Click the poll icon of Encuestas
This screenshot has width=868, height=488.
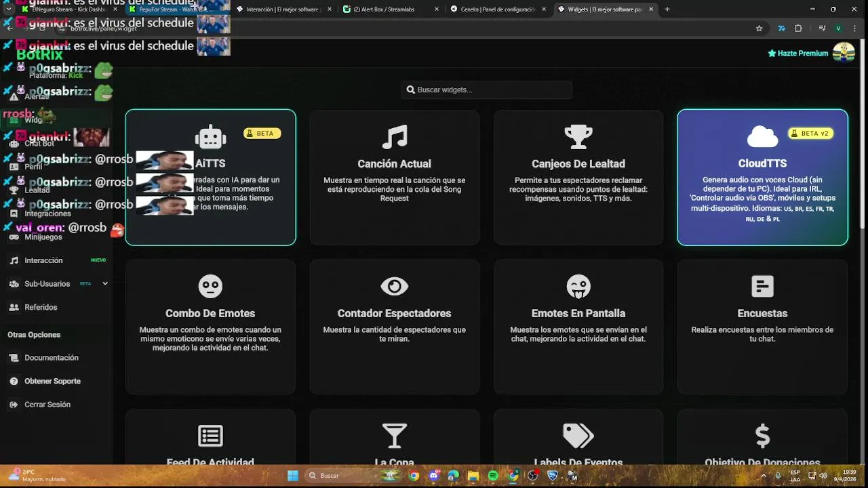coord(762,286)
